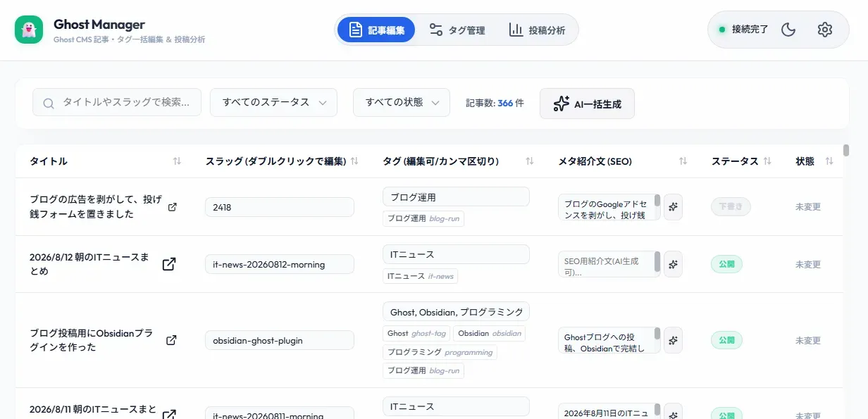This screenshot has height=419, width=868.
Task: Click the 未変更 state in the 2418 row
Action: 808,207
